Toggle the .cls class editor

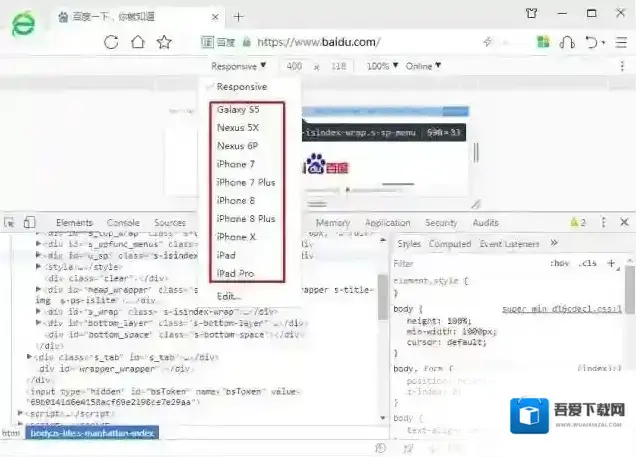click(588, 264)
